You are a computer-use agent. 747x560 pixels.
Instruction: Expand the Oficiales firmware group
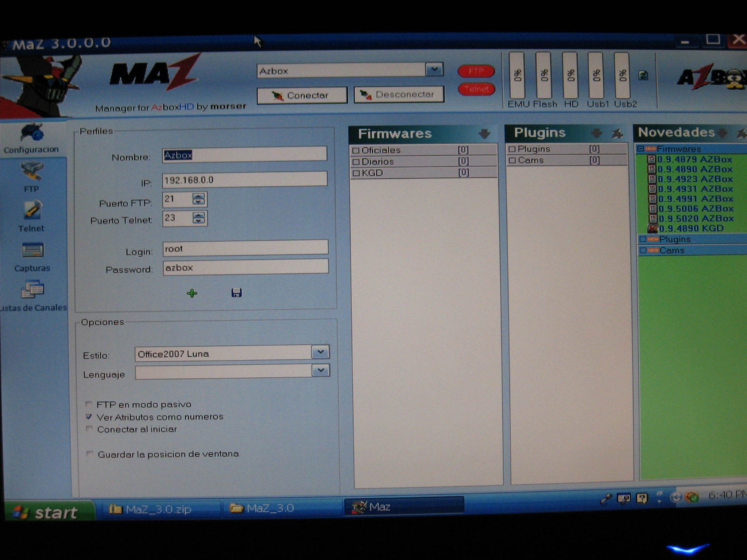[356, 150]
